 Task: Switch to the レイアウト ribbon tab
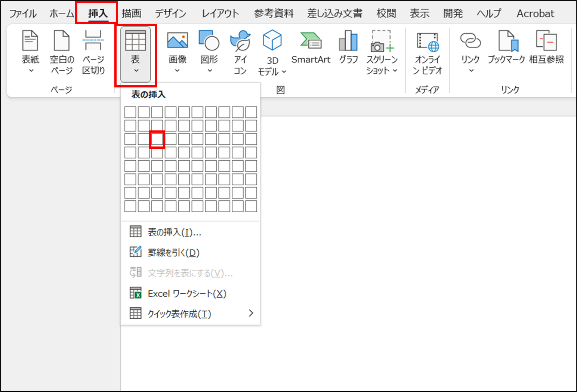(x=220, y=14)
